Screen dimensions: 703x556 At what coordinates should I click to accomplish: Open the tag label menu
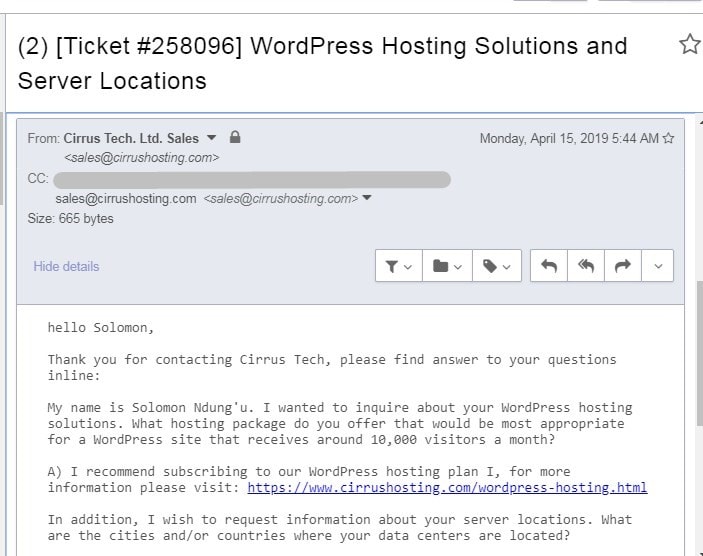(x=497, y=266)
